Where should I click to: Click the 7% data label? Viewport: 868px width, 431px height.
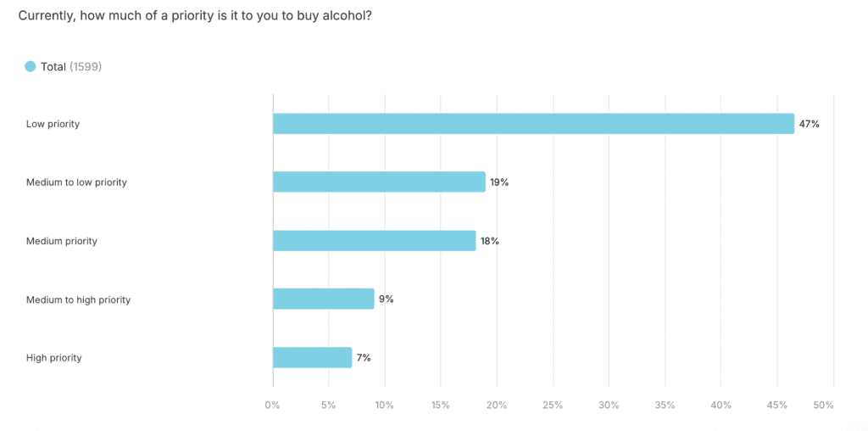click(x=364, y=358)
